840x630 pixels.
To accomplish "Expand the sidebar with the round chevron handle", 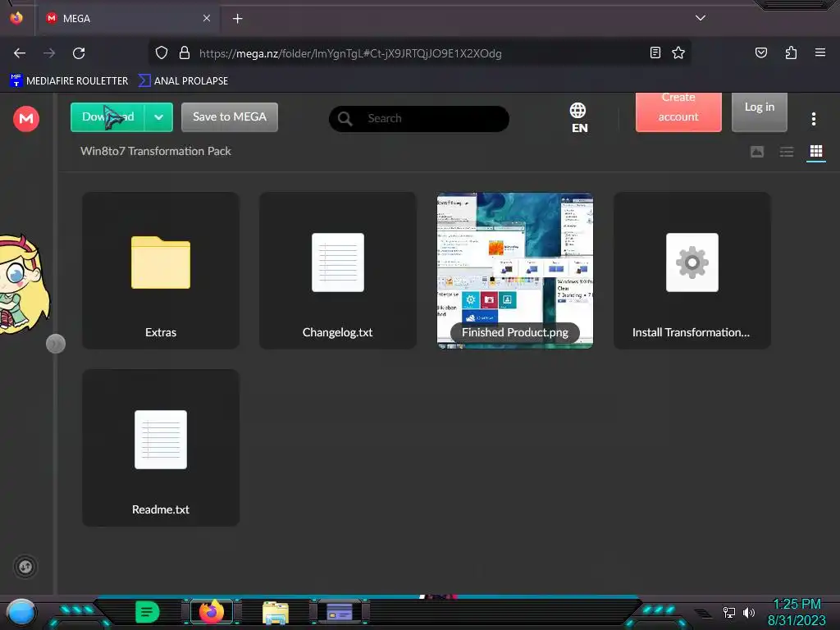I will pos(56,344).
